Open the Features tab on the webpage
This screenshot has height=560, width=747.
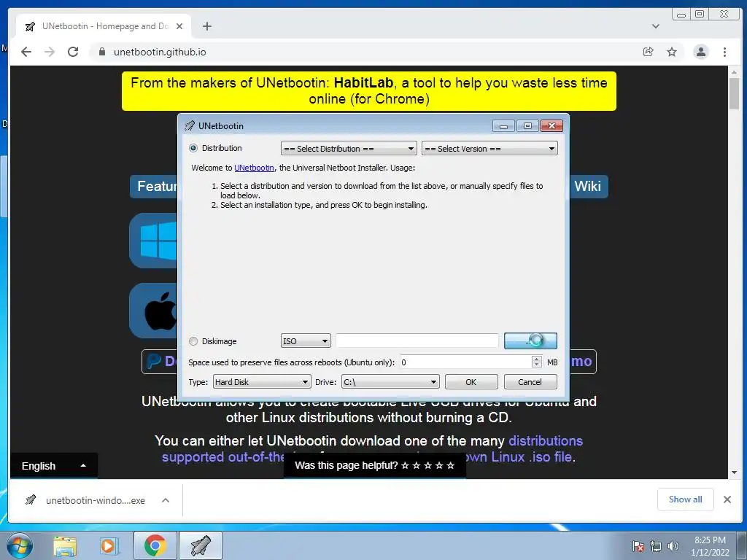154,186
